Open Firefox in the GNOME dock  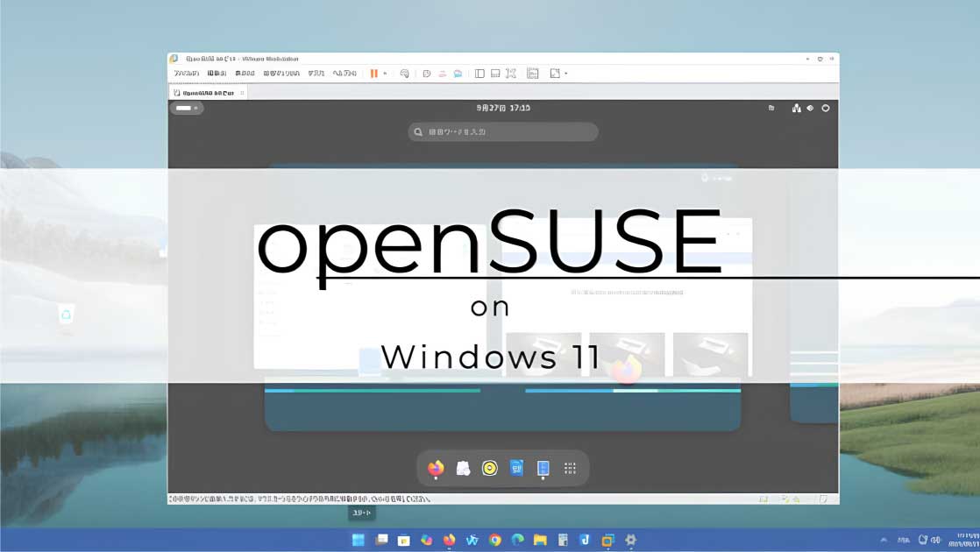point(436,468)
